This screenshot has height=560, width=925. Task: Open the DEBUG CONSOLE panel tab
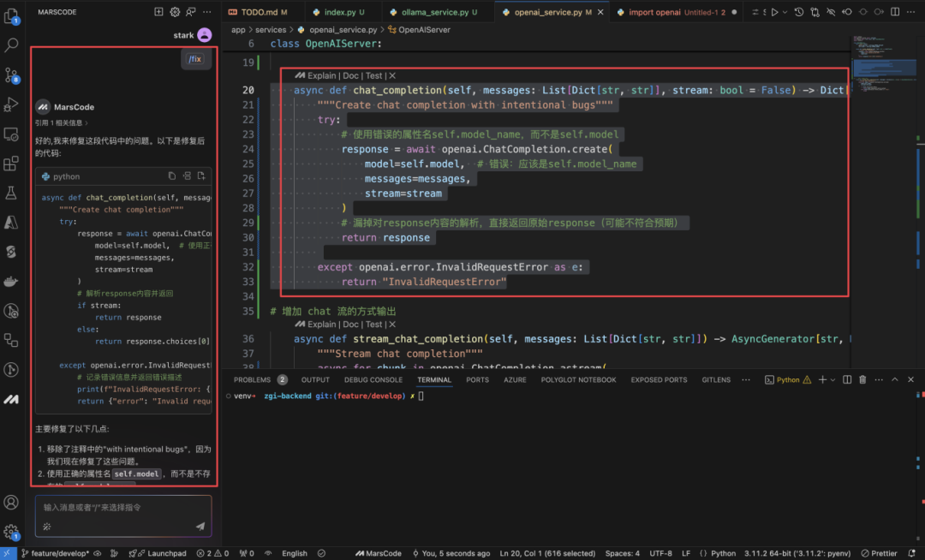373,379
